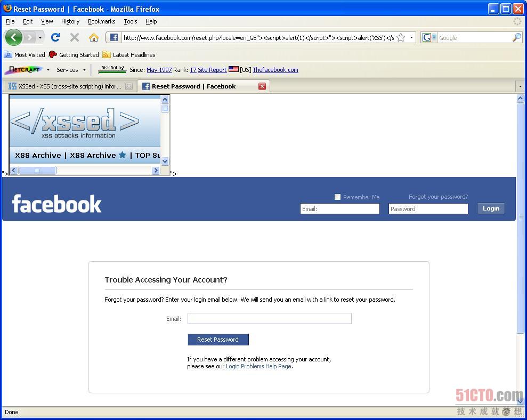Viewport: 527px width, 420px height.
Task: Click the embedded frame's scroll left arrow
Action: (14, 170)
